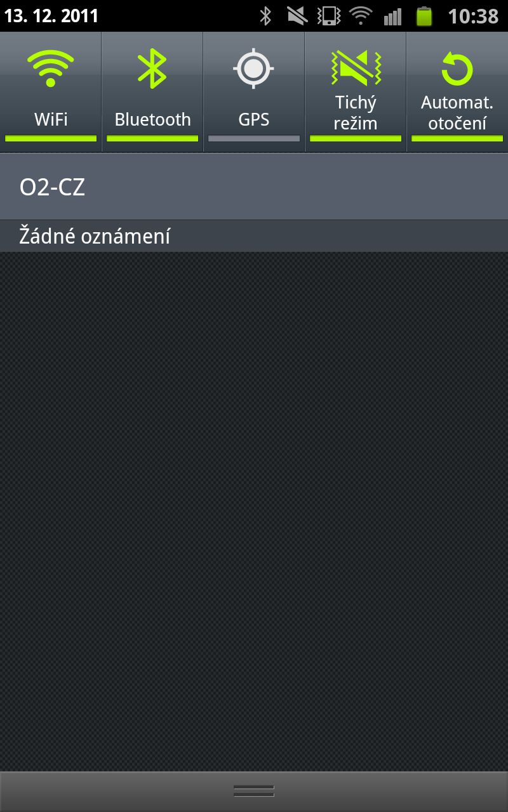Screen dimensions: 508x812
Task: Click the cellular signal bars in the status bar
Action: (392, 16)
